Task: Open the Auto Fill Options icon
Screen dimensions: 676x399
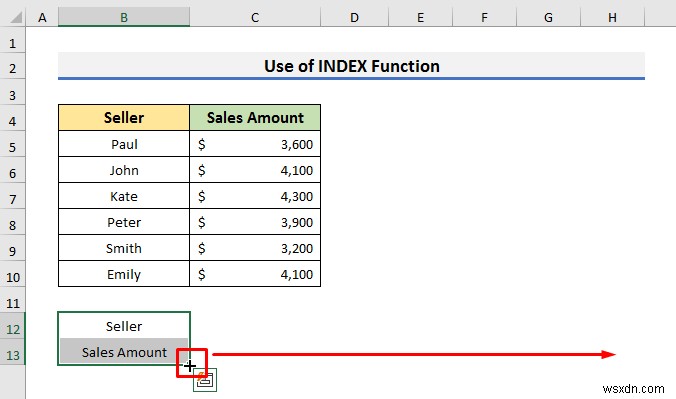Action: pyautogui.click(x=205, y=380)
